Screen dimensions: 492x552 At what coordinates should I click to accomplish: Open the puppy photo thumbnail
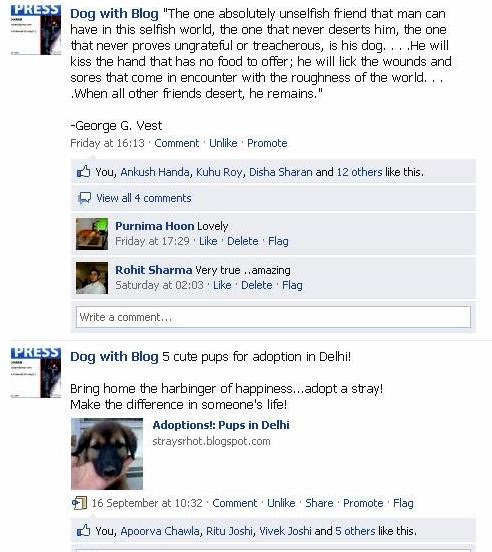107,454
